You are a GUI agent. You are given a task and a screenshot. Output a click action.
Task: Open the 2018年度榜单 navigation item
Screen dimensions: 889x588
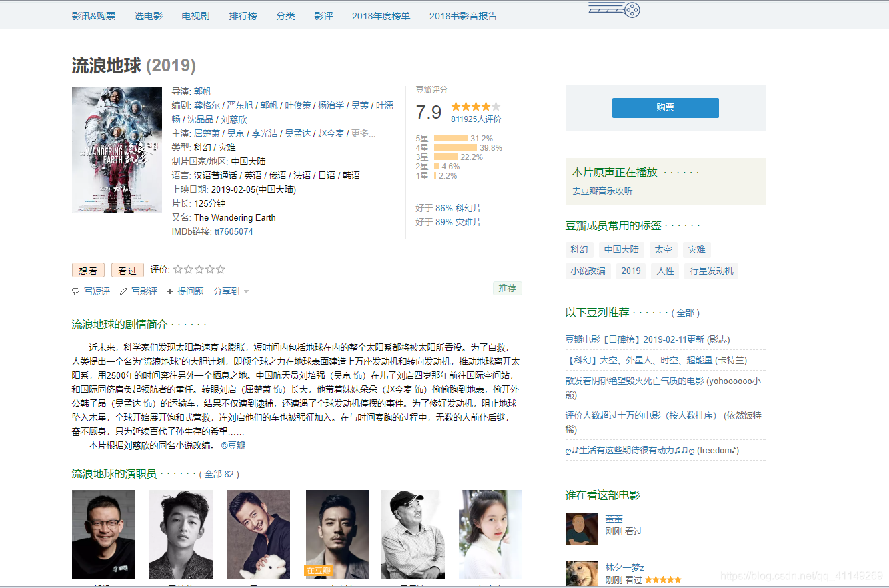pyautogui.click(x=381, y=16)
